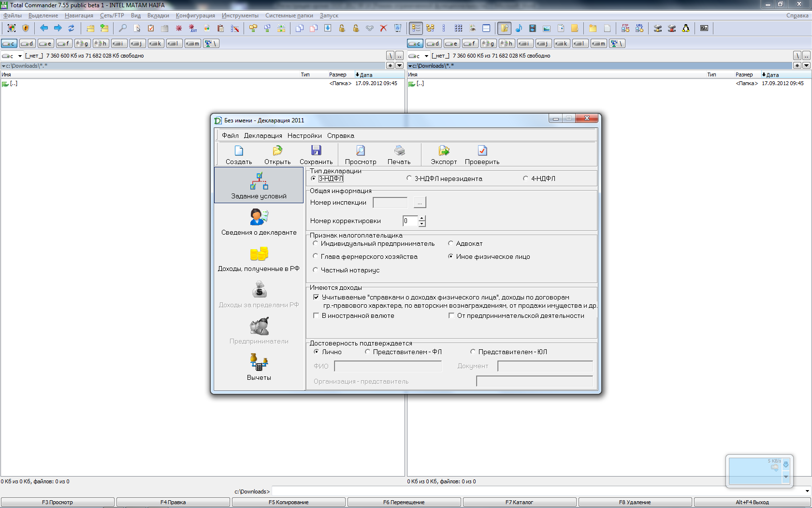Click the Linux penguin toolbar icon
This screenshot has height=508, width=812.
pyautogui.click(x=686, y=28)
